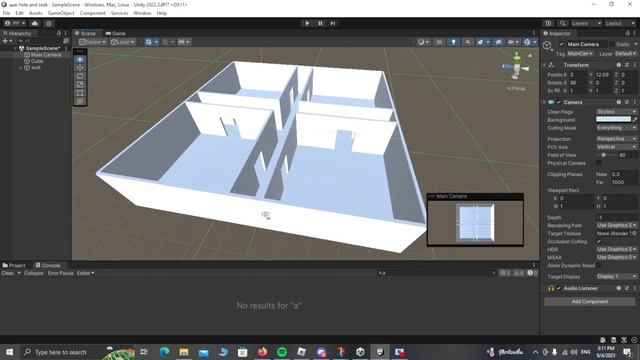This screenshot has height=360, width=640.
Task: Toggle the Gizmos button
Action: point(530,42)
